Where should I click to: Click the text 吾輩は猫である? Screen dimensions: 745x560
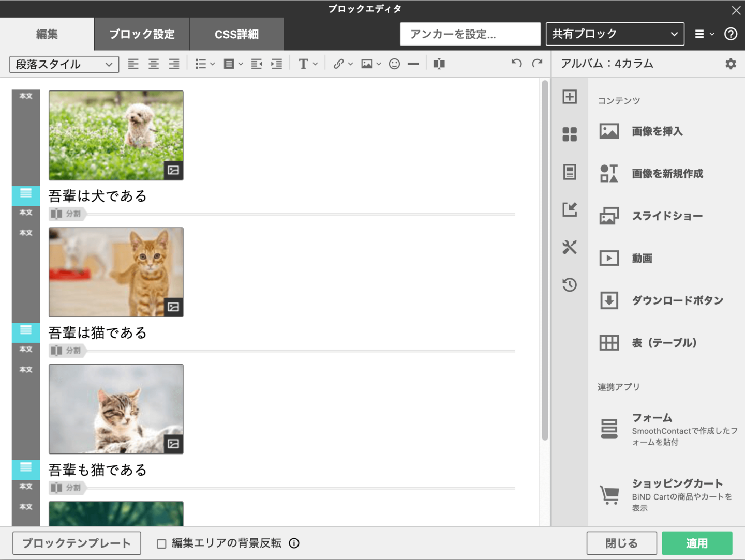[98, 332]
